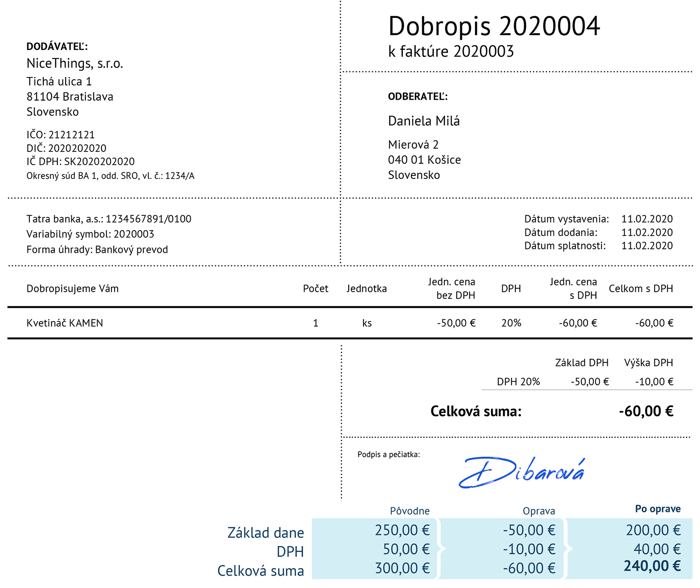Screen dimensions: 700x588
Task: Click the address line 040 01 Košice
Action: (x=424, y=160)
